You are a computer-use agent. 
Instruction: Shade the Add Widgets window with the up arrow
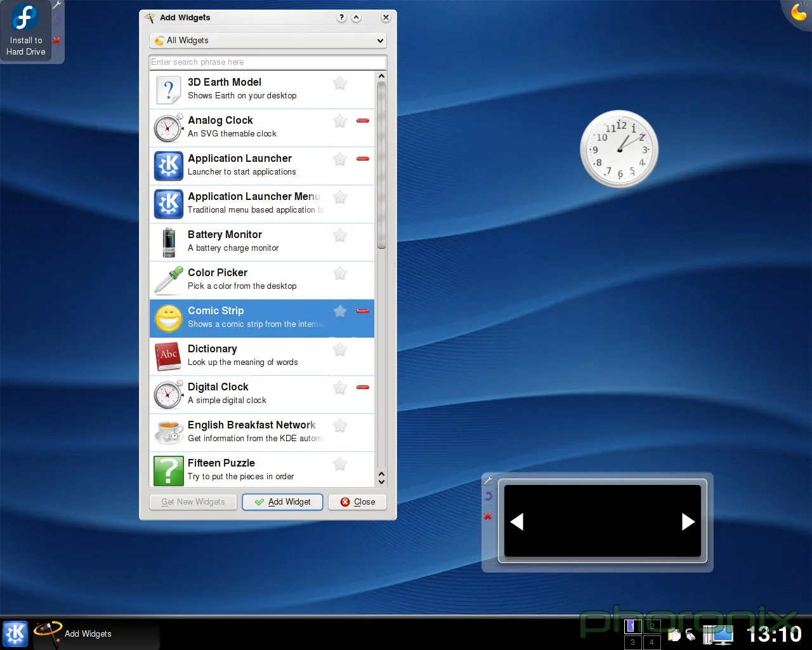point(357,18)
